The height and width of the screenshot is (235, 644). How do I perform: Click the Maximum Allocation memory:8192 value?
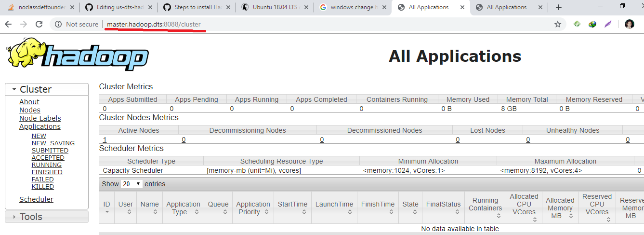click(x=541, y=170)
